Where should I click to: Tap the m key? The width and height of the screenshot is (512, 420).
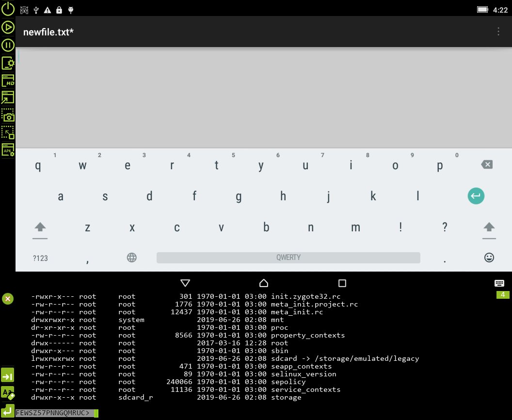coord(355,227)
